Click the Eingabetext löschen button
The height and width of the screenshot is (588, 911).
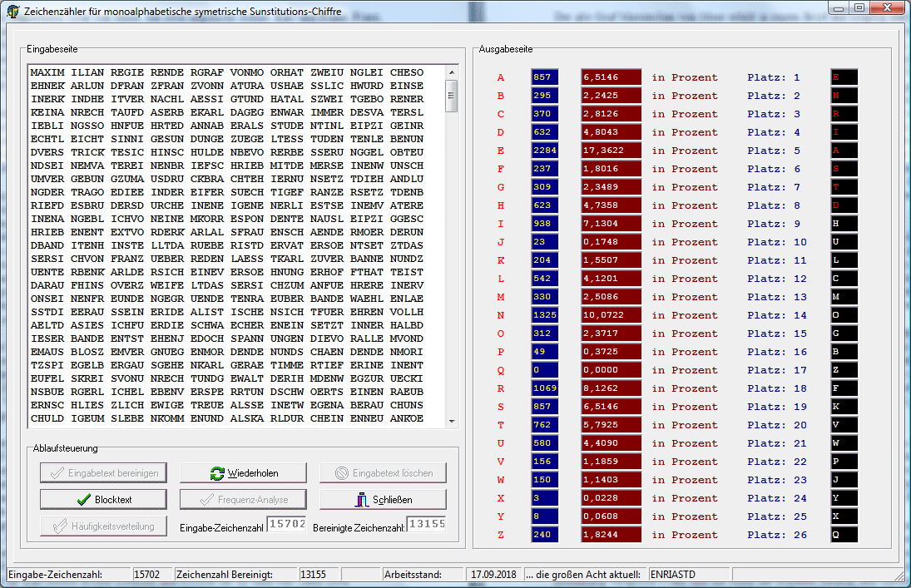pos(383,473)
